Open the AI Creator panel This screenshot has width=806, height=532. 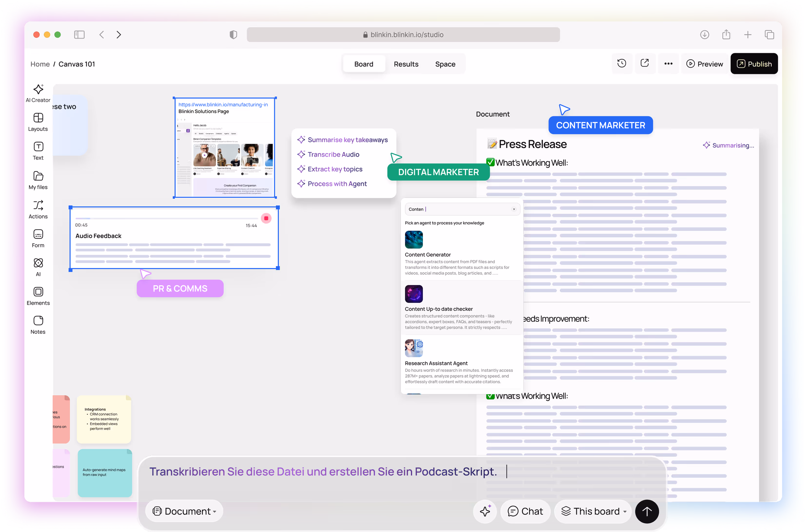pyautogui.click(x=38, y=93)
